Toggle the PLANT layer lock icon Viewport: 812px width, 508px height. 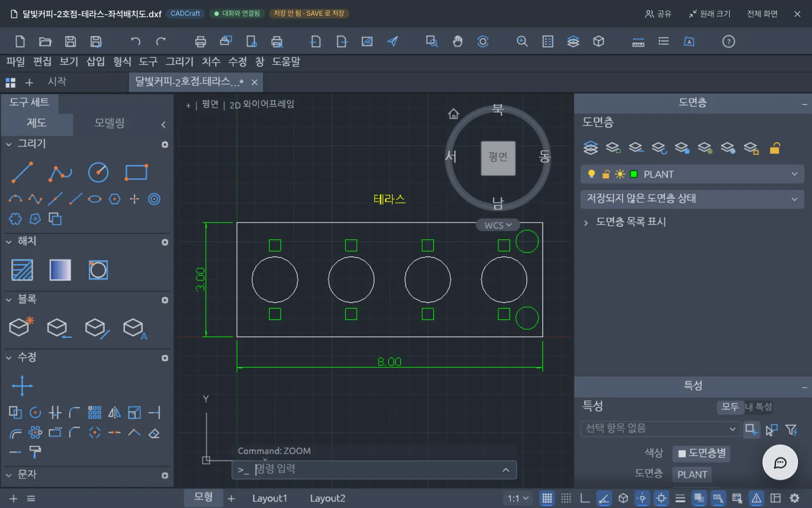(605, 174)
